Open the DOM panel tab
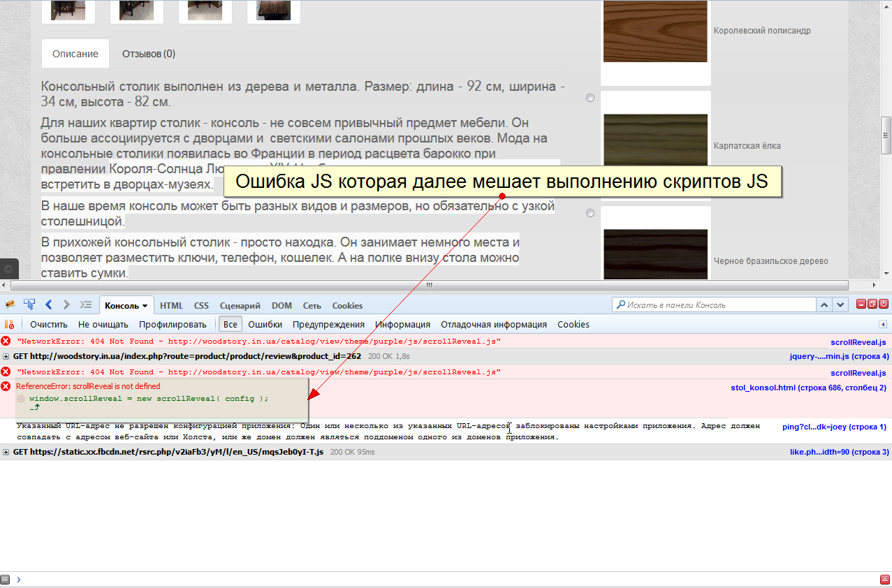Viewport: 892px width, 588px height. pos(282,305)
